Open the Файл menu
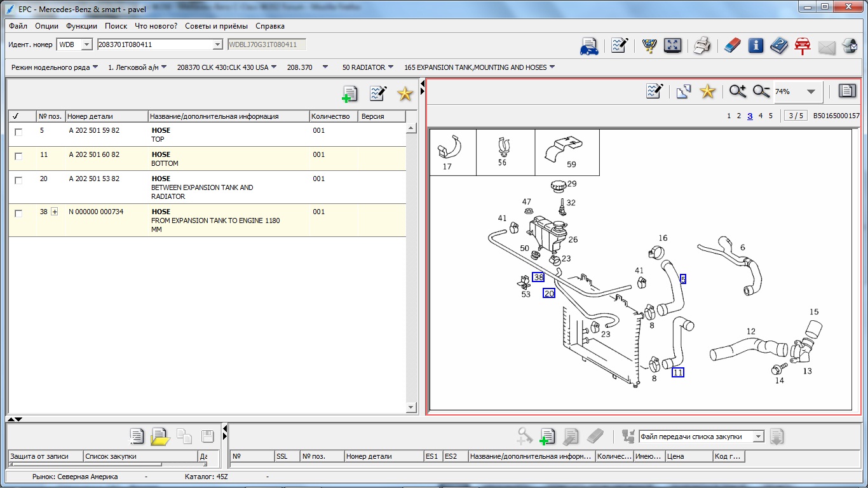This screenshot has width=868, height=488. tap(18, 26)
